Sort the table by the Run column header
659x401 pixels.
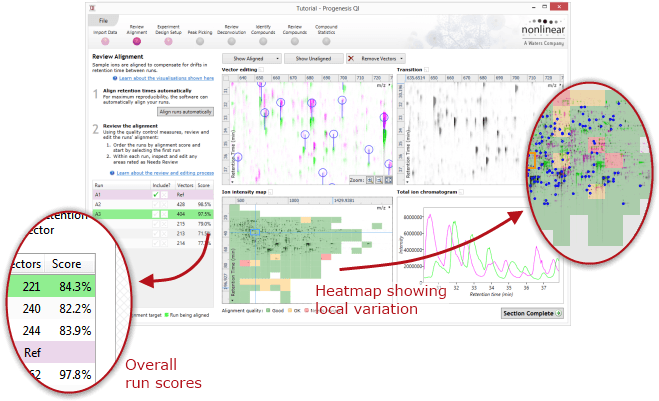121,185
